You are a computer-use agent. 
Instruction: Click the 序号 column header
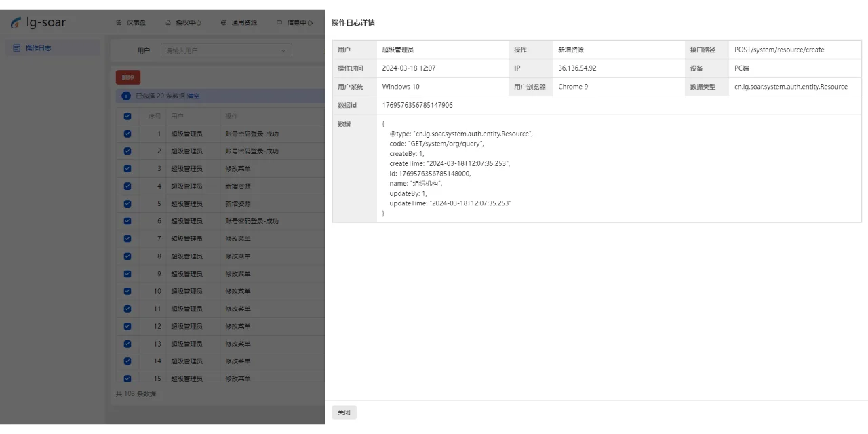(x=155, y=116)
